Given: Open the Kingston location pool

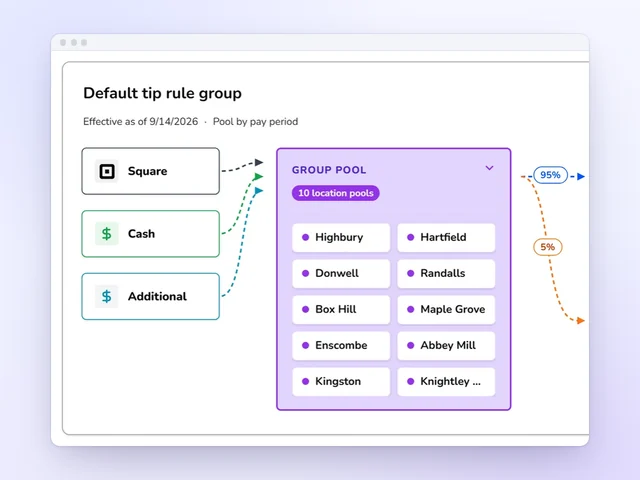Looking at the screenshot, I should tap(341, 381).
